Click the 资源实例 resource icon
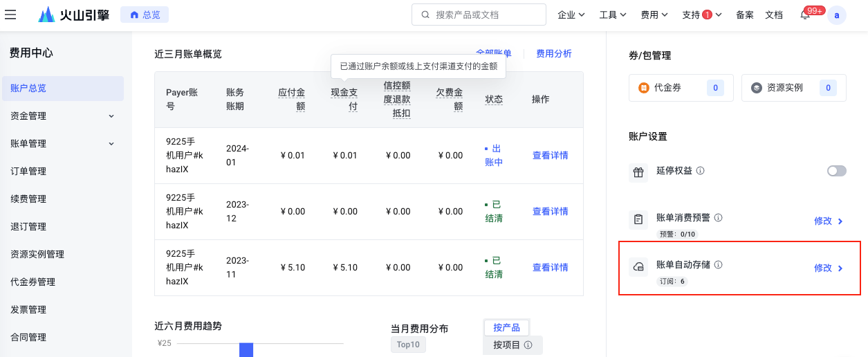 pyautogui.click(x=756, y=88)
